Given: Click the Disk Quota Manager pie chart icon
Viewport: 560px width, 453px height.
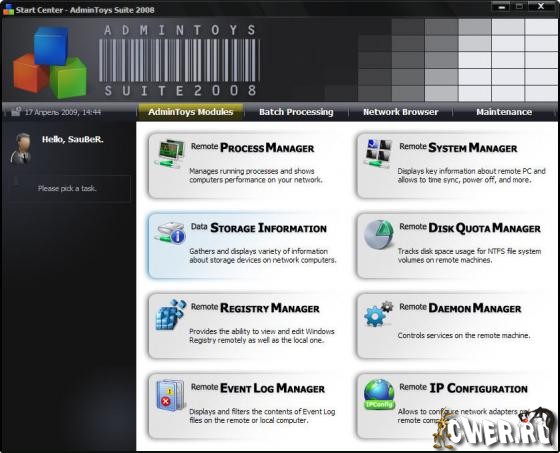Looking at the screenshot, I should pos(379,234).
